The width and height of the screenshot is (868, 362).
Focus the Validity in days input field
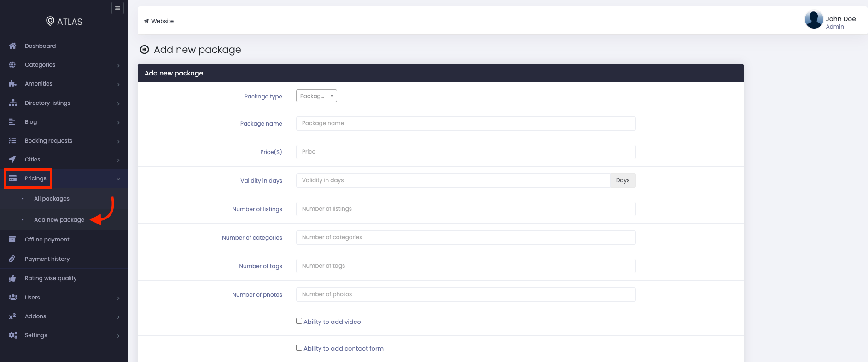[453, 180]
